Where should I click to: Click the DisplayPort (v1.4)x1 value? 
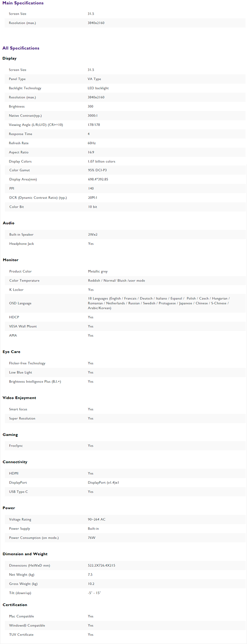pos(103,483)
